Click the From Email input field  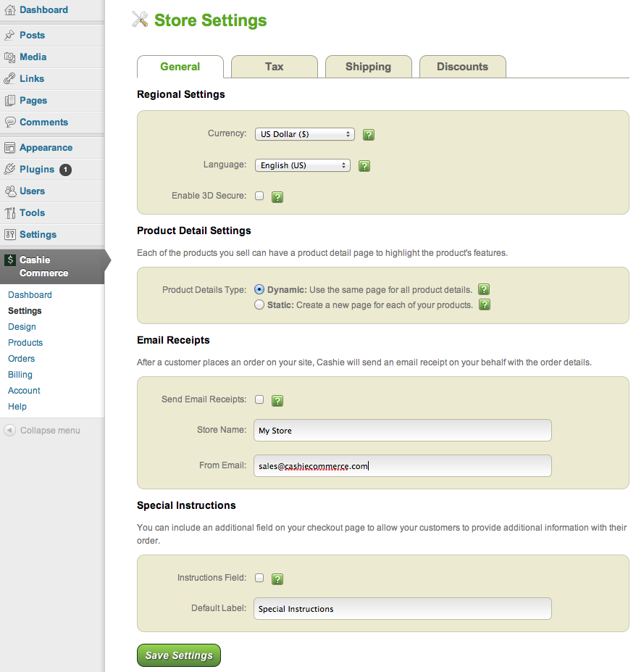tap(403, 466)
